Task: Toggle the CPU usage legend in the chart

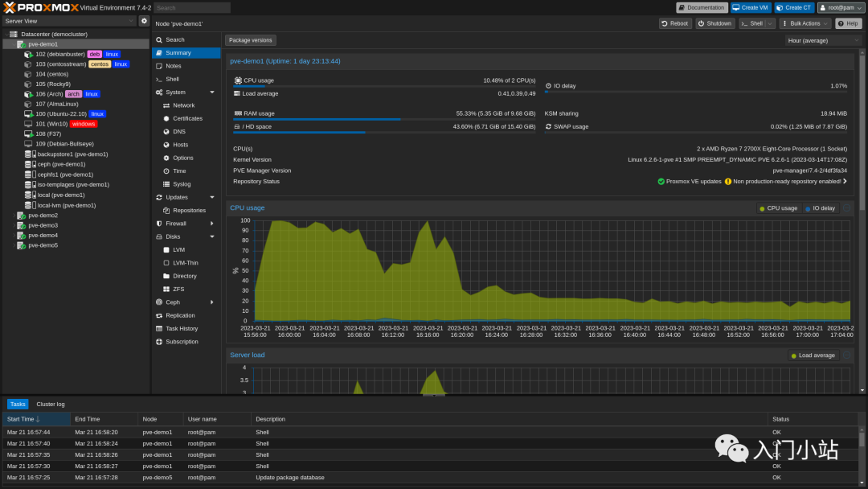Action: click(x=778, y=208)
